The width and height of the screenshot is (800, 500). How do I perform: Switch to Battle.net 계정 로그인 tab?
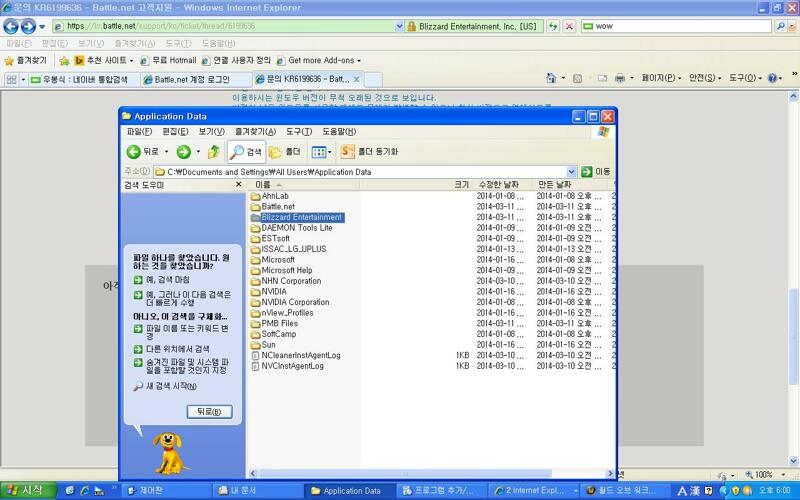click(x=196, y=80)
